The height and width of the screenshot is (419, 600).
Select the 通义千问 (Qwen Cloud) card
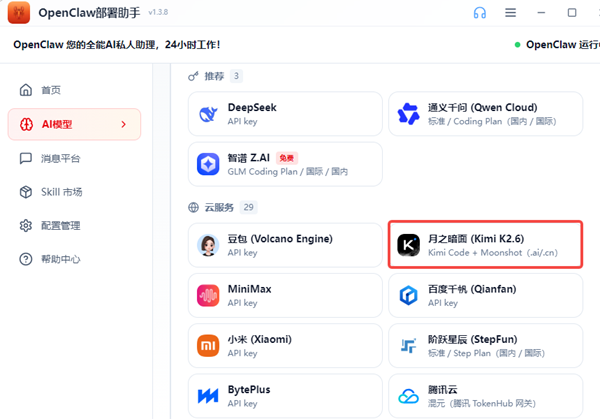(486, 114)
